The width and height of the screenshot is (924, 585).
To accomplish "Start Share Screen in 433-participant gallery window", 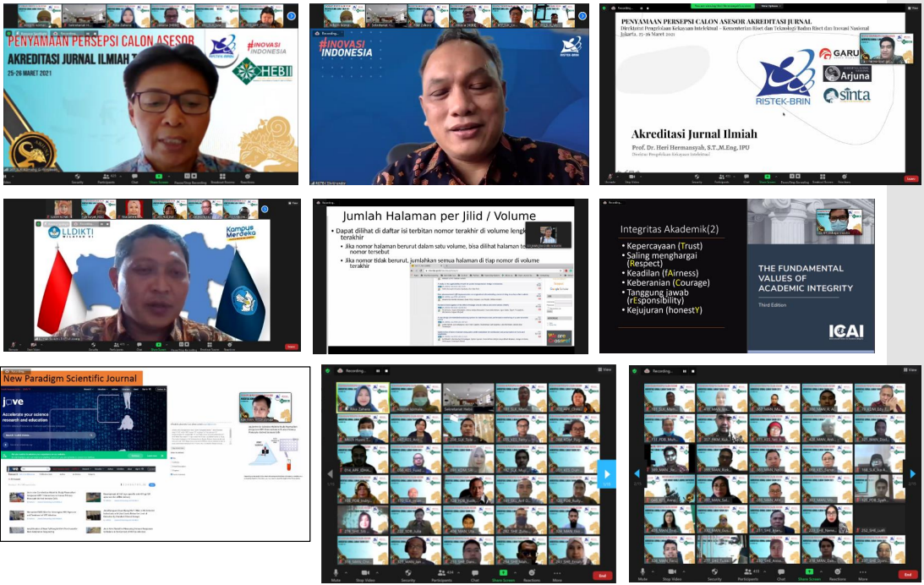I will tap(809, 574).
